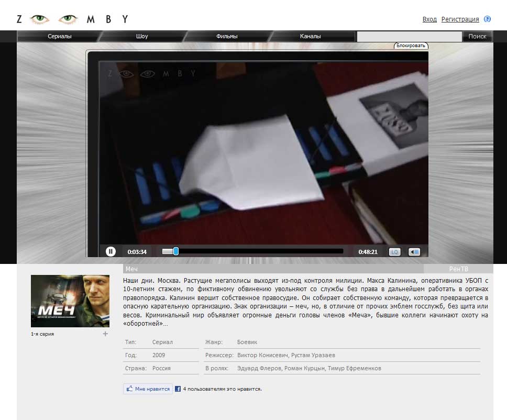
Task: Pause the video playback
Action: (x=111, y=251)
